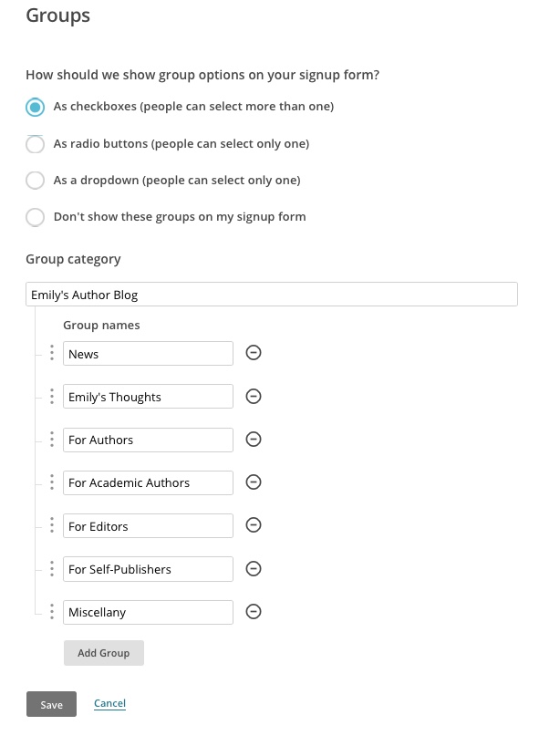Click minus icon next to For Editors
The image size is (560, 746).
(x=254, y=525)
